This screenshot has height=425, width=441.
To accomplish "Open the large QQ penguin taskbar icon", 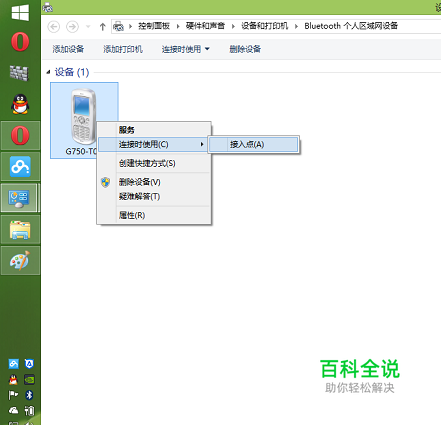I will [x=20, y=104].
